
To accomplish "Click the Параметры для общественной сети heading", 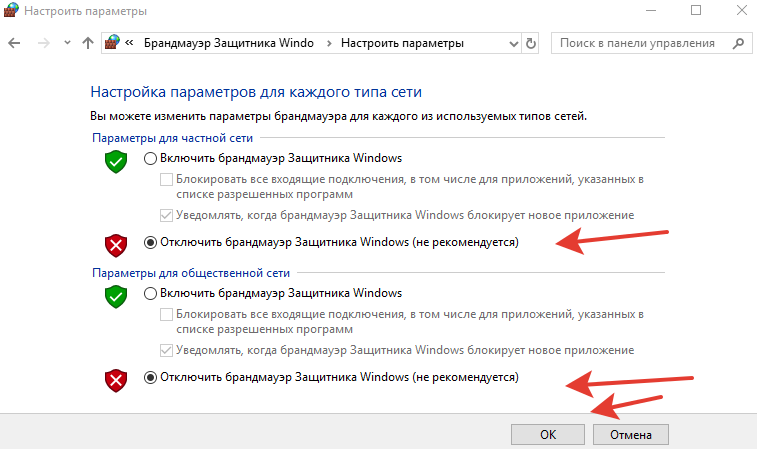I will [x=191, y=273].
